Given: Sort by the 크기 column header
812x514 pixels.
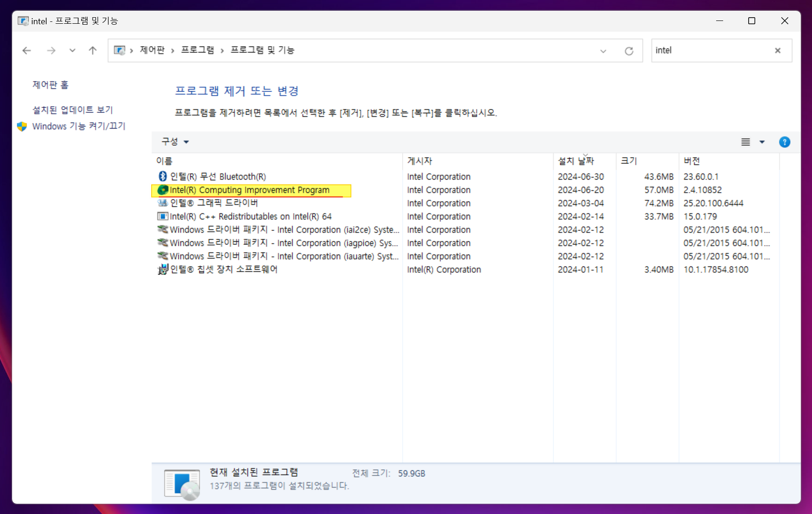Looking at the screenshot, I should pos(647,161).
